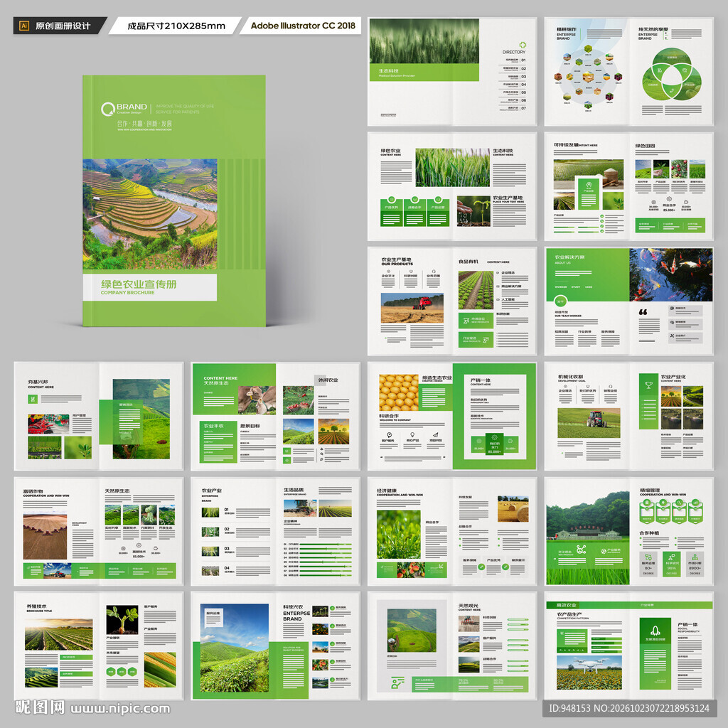Open the koi fish pond photo

click(671, 275)
